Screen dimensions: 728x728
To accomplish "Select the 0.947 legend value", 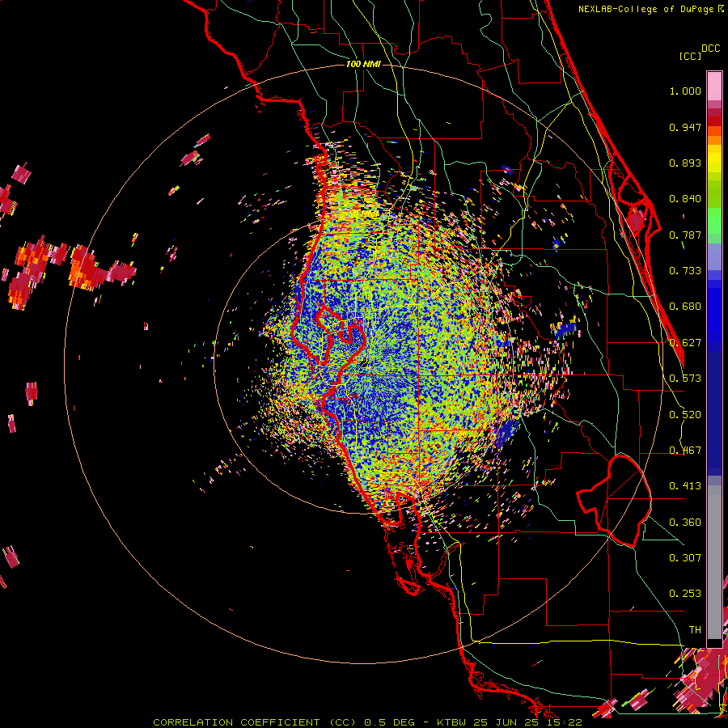I will click(685, 127).
